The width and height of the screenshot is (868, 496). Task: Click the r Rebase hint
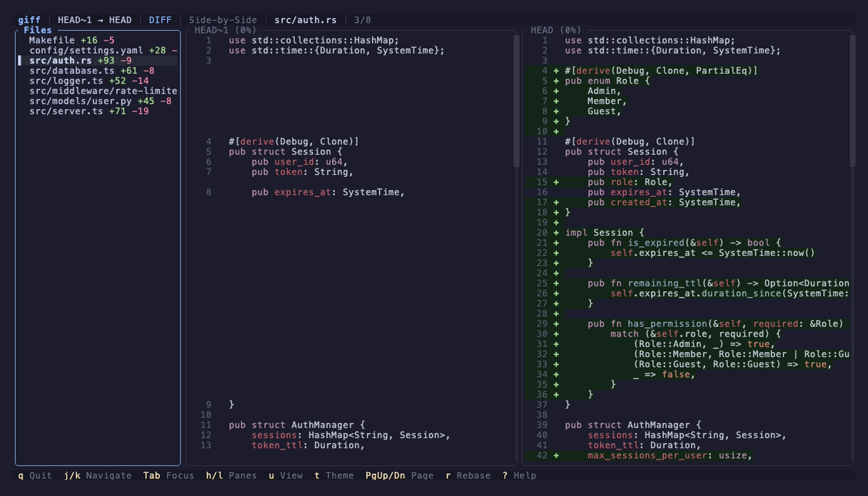(468, 476)
